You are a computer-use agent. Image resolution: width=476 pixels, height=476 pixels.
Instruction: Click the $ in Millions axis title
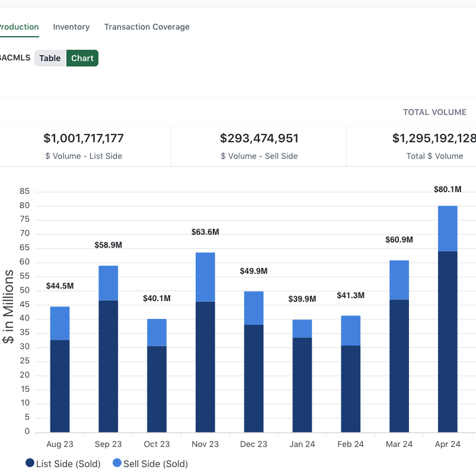tap(8, 306)
